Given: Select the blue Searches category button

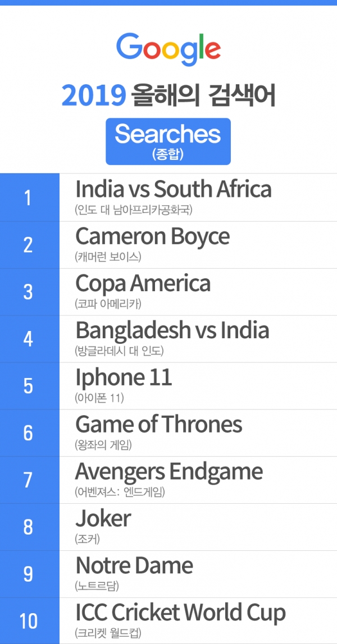Looking at the screenshot, I should tap(168, 141).
